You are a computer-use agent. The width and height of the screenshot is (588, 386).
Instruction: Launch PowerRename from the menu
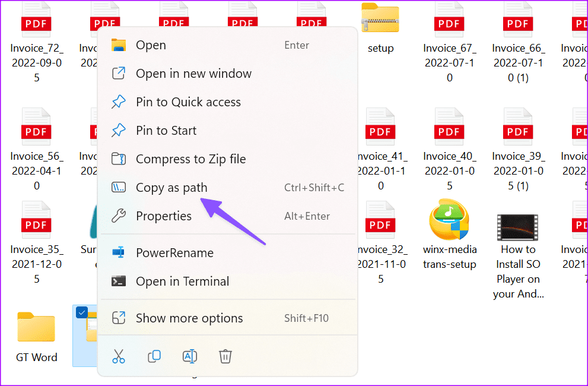pos(174,253)
